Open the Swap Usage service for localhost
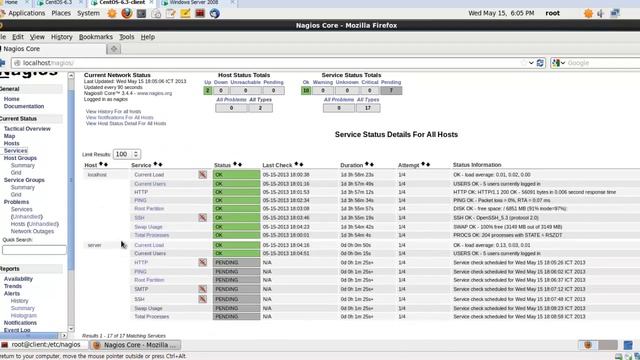This screenshot has height=360, width=640. click(x=149, y=227)
